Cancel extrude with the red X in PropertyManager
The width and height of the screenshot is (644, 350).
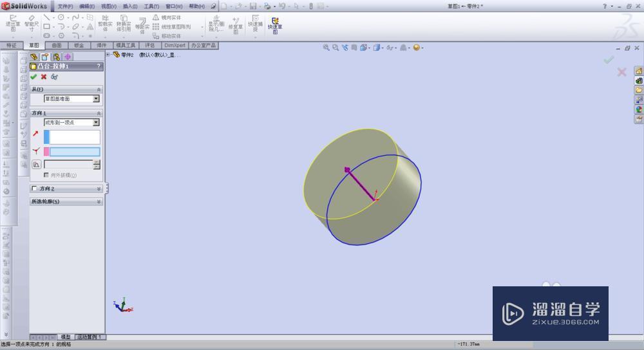pos(44,77)
